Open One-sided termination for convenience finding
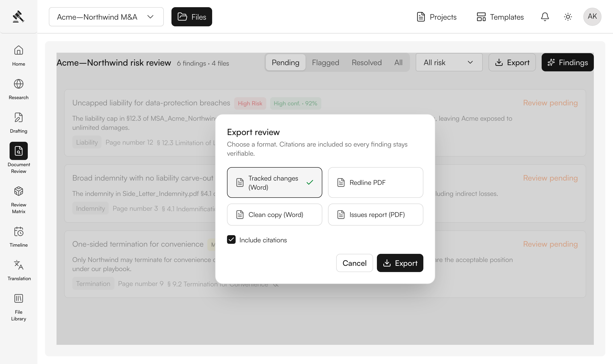This screenshot has width=613, height=364. [x=138, y=244]
